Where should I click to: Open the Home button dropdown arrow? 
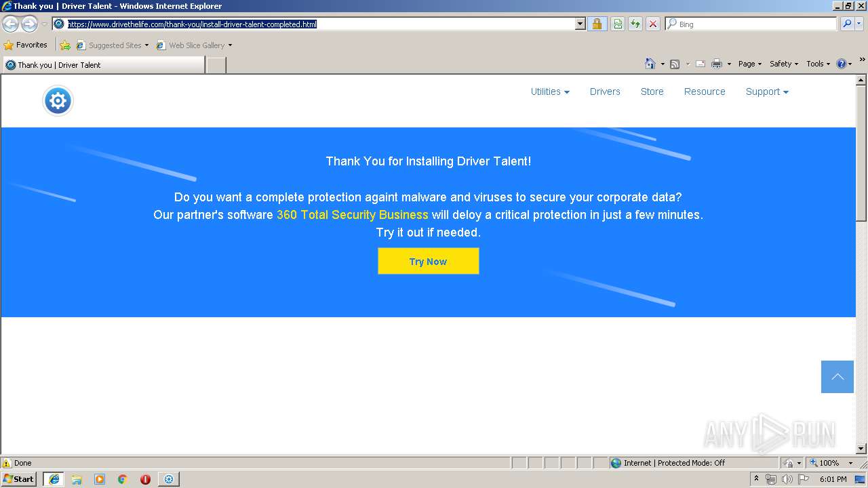pos(663,64)
